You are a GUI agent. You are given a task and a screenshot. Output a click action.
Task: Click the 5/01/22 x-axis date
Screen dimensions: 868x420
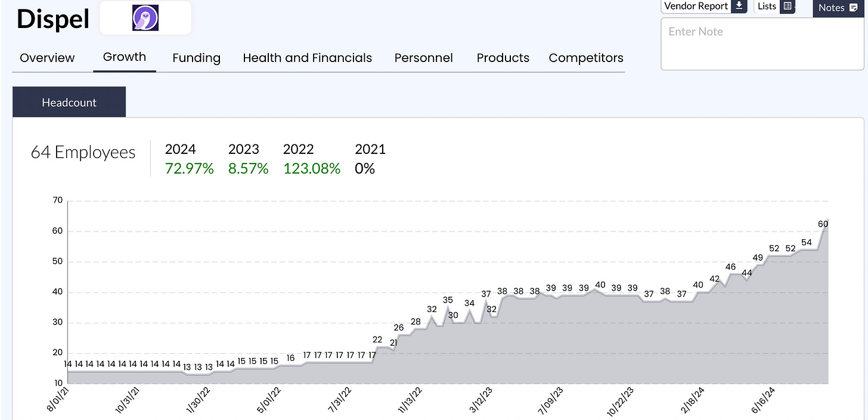point(269,400)
